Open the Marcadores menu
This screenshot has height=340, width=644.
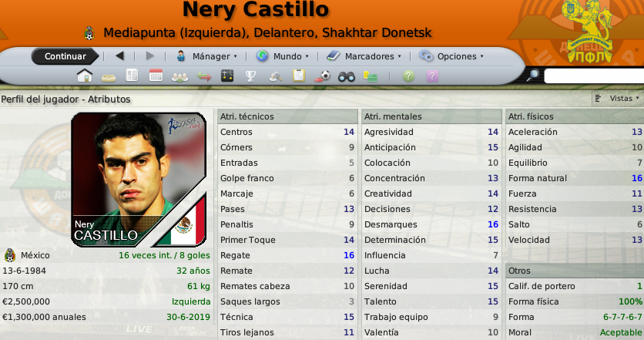tap(364, 56)
